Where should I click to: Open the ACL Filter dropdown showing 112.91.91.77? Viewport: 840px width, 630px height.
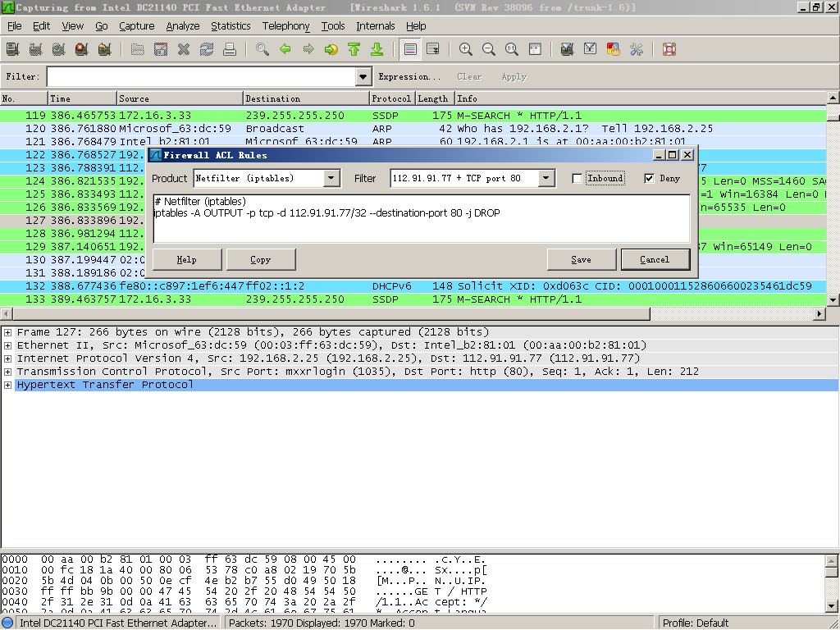(x=546, y=178)
